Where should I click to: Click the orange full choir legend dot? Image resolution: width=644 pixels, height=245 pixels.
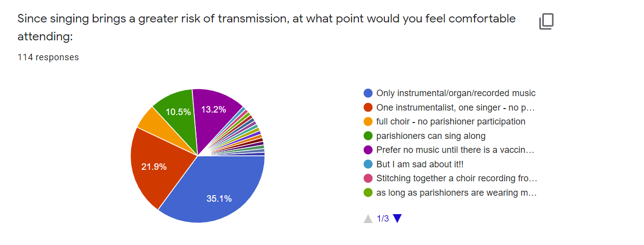[x=368, y=122]
